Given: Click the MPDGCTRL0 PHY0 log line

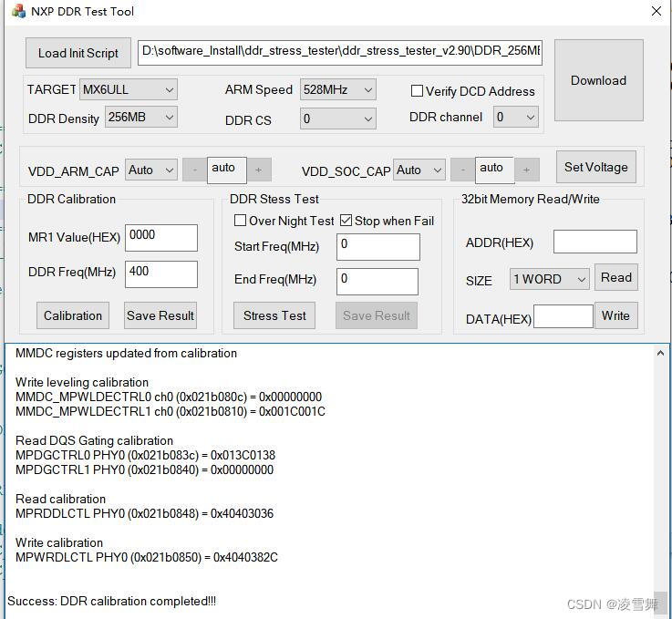Looking at the screenshot, I should [x=145, y=455].
